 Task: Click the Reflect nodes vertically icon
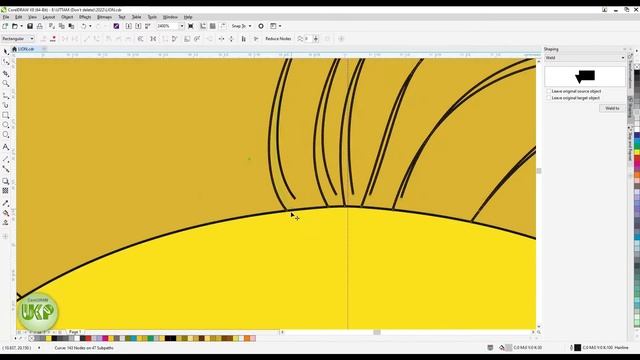231,39
